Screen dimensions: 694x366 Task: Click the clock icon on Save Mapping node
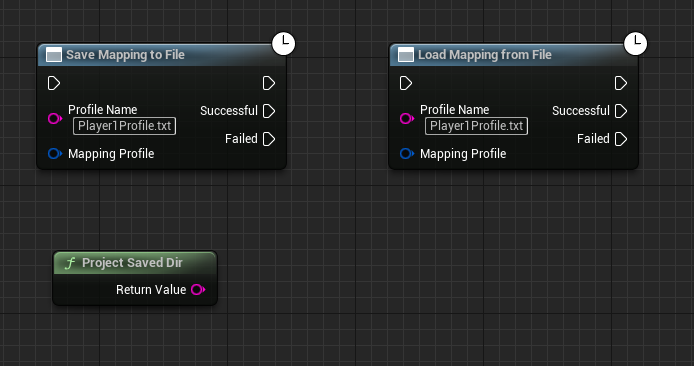click(x=283, y=43)
